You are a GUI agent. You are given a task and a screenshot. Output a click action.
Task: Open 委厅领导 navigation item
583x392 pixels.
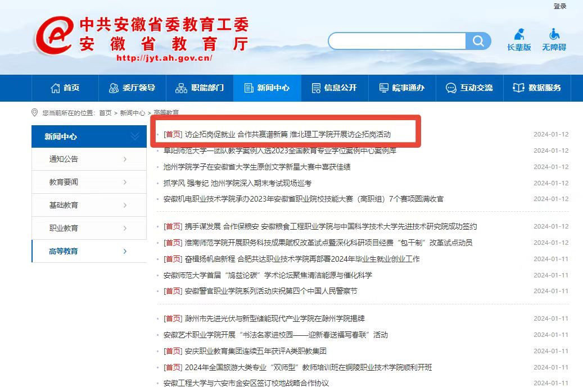(132, 88)
